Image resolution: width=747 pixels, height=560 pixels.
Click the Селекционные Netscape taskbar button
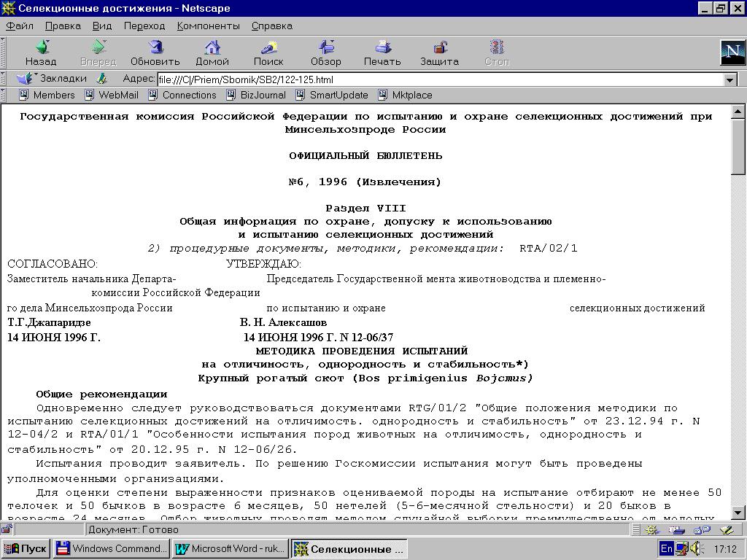point(349,548)
